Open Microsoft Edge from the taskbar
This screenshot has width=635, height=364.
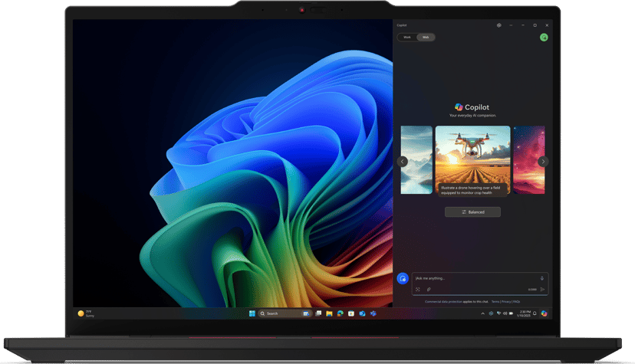[341, 313]
